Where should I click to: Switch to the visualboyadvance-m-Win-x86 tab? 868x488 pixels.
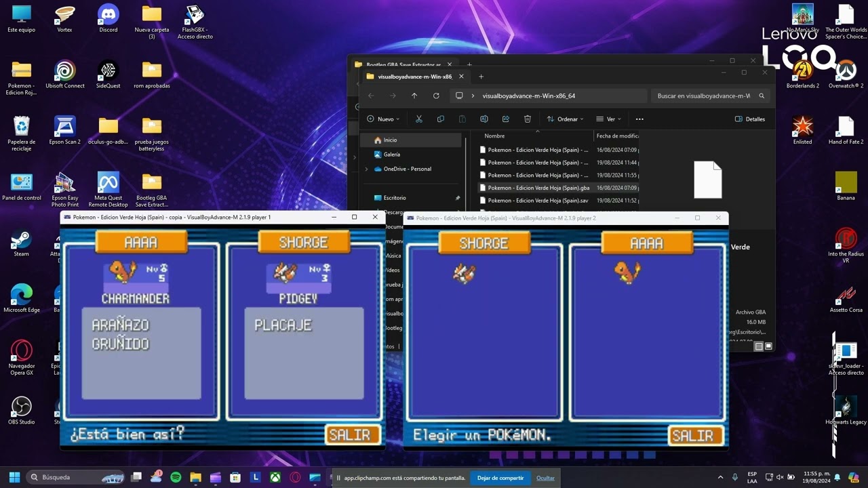(414, 77)
